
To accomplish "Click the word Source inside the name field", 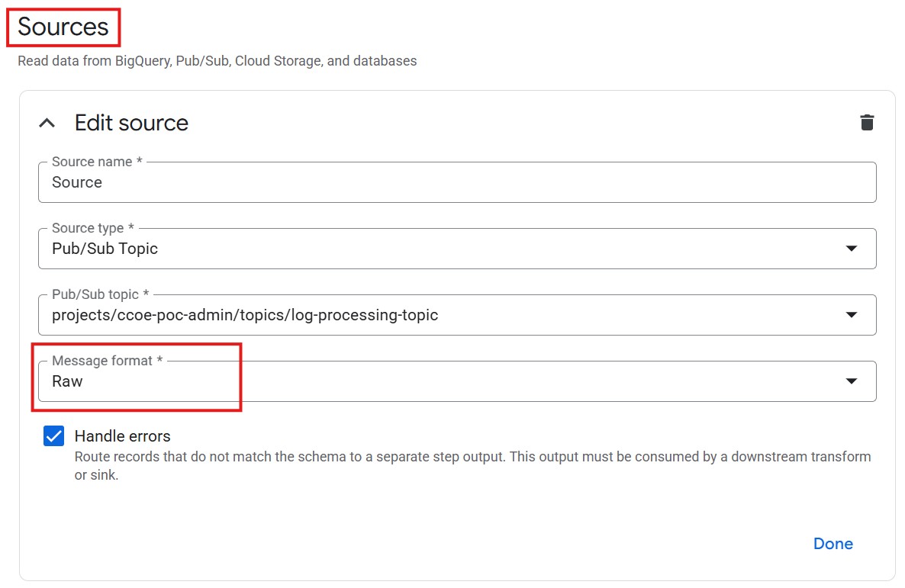I will point(77,182).
